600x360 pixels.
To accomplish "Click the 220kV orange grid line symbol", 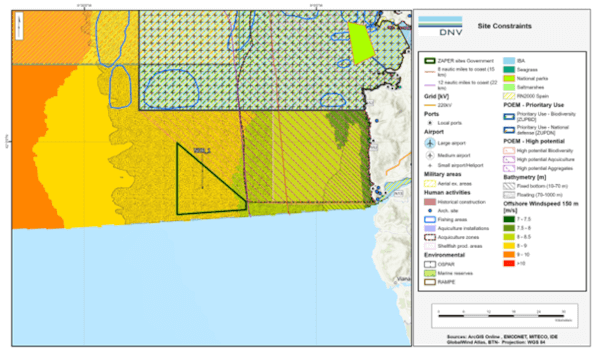I will click(x=430, y=105).
